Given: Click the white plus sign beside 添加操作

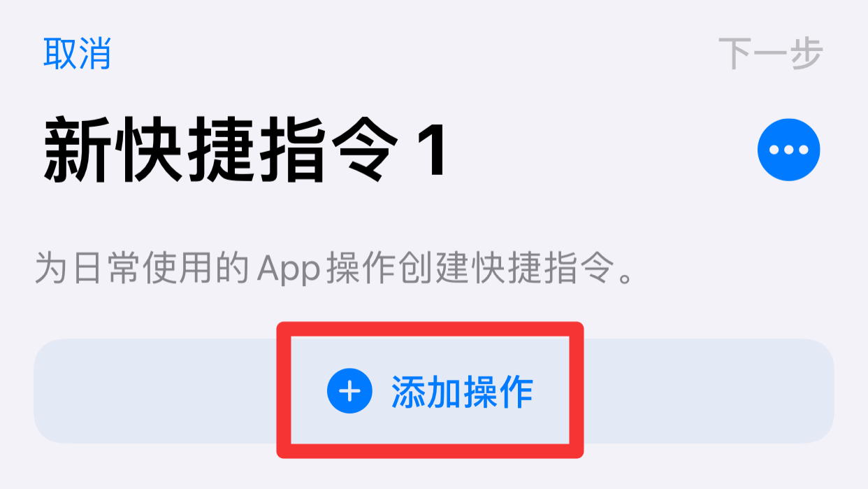Looking at the screenshot, I should click(x=349, y=391).
